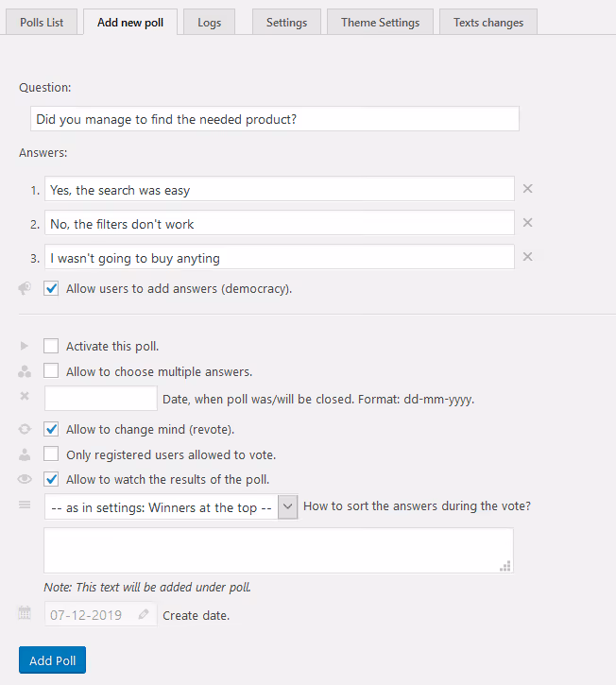The width and height of the screenshot is (616, 685).
Task: Tick Allow to choose multiple answers
Action: click(51, 371)
